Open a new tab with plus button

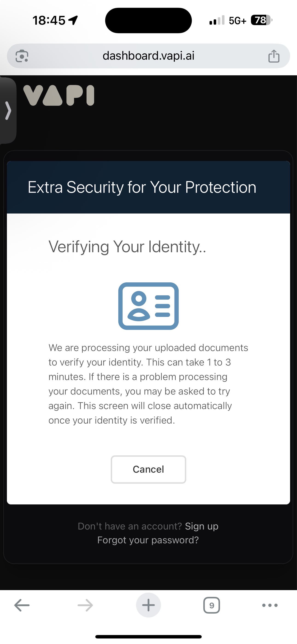148,605
